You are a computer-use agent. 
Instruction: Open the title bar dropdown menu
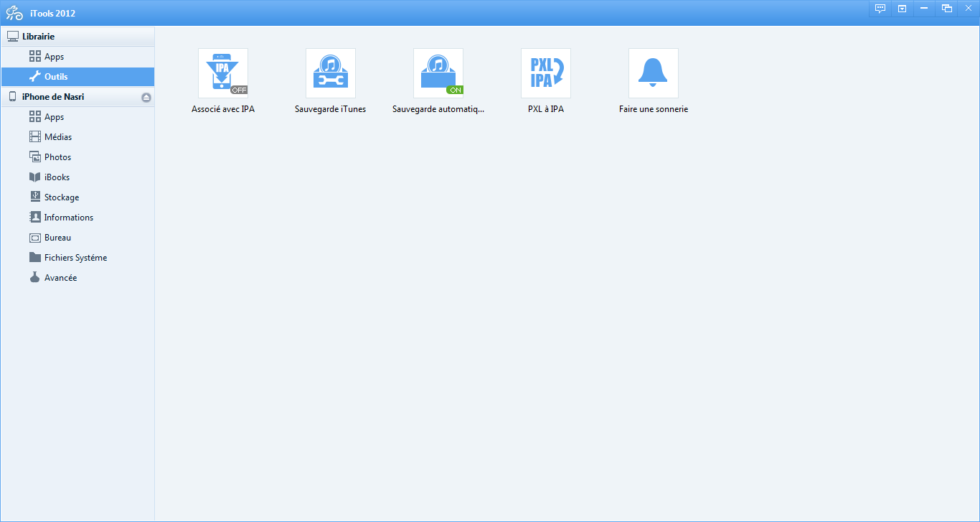tap(902, 9)
